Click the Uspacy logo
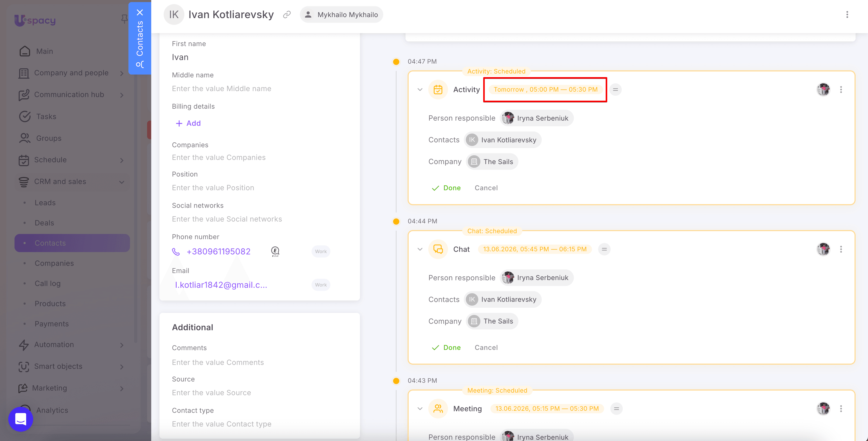 tap(35, 20)
